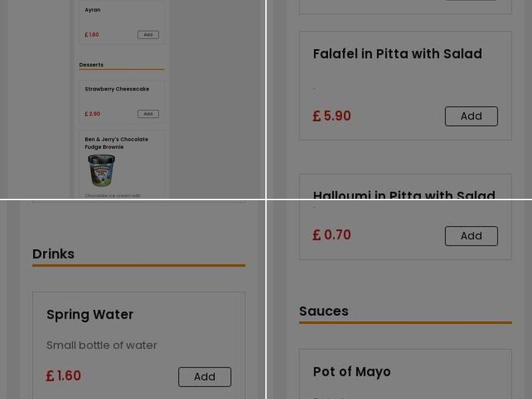Open the Ben & Jerry's Chocolate Fudge Brownie title
The height and width of the screenshot is (399, 532).
[116, 143]
